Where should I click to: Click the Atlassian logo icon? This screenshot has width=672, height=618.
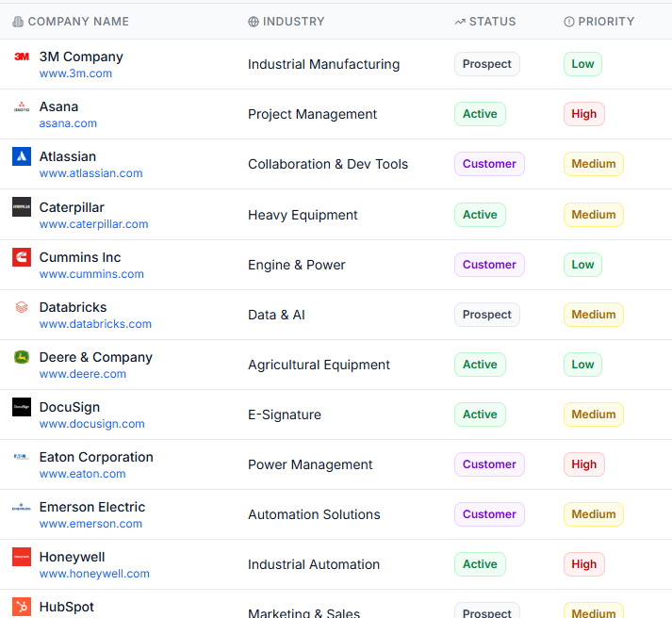22,156
